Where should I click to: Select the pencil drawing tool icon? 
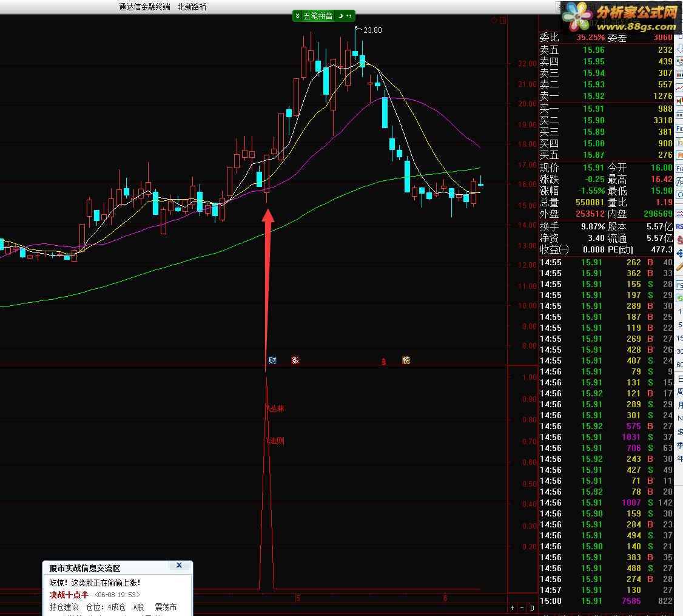[679, 267]
